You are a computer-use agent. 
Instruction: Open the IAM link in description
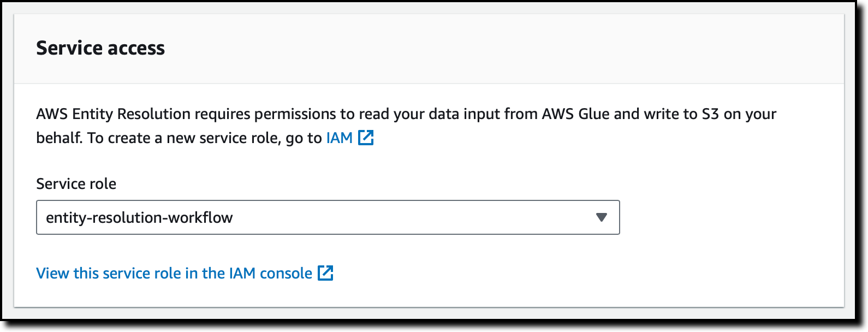[339, 138]
